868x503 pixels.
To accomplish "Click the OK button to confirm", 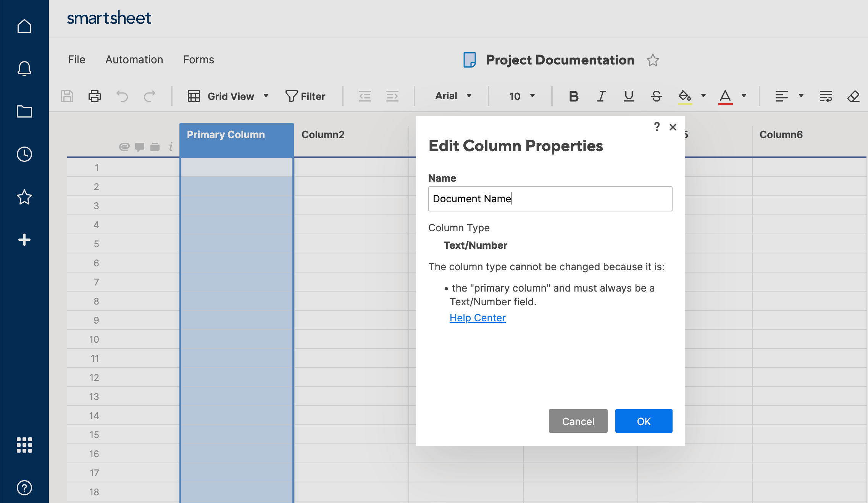I will click(x=644, y=421).
